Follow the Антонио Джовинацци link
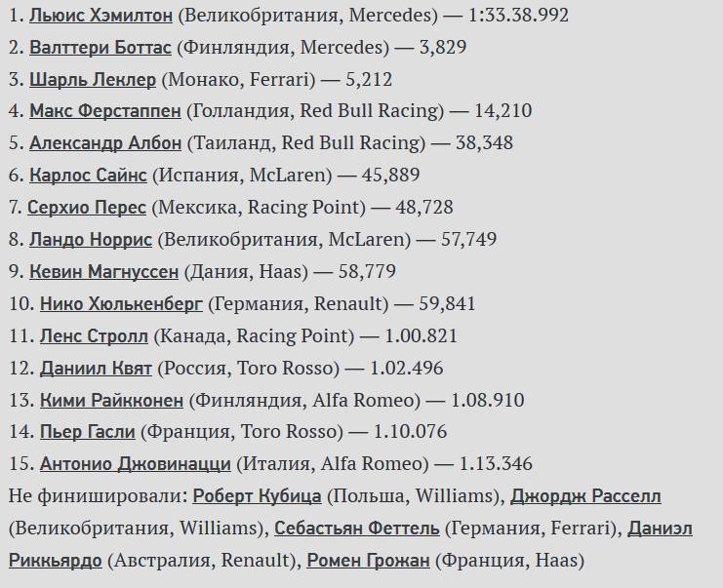723x588 pixels. (x=135, y=465)
